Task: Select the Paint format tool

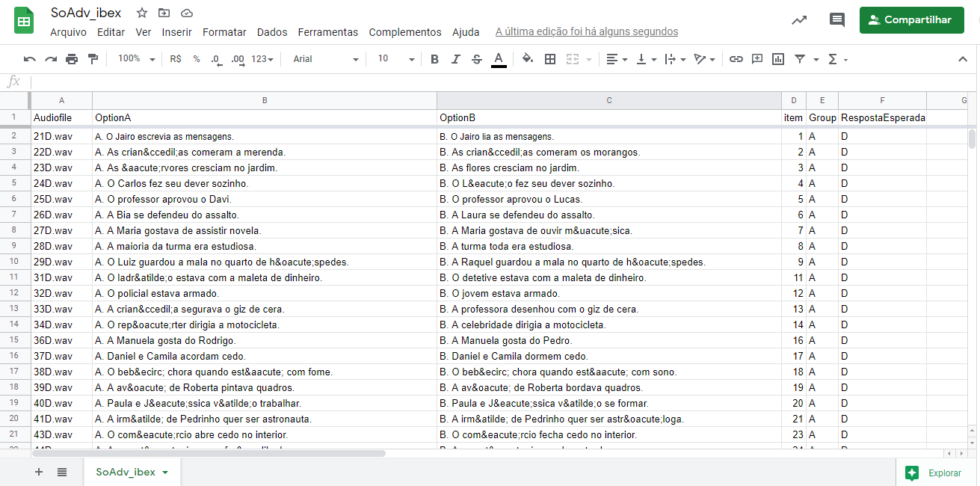Action: pos(93,59)
